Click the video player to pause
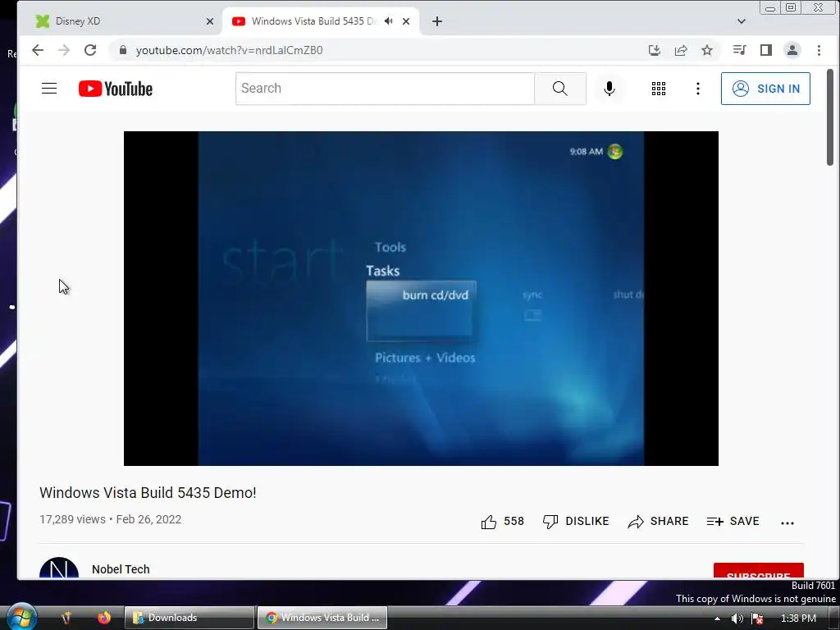The width and height of the screenshot is (840, 630). [421, 299]
